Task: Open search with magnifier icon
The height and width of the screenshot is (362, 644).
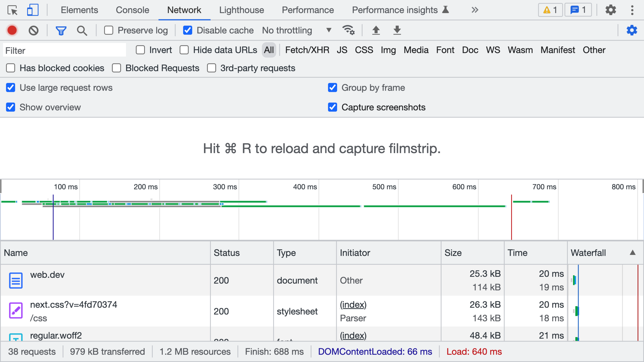Action: (82, 30)
